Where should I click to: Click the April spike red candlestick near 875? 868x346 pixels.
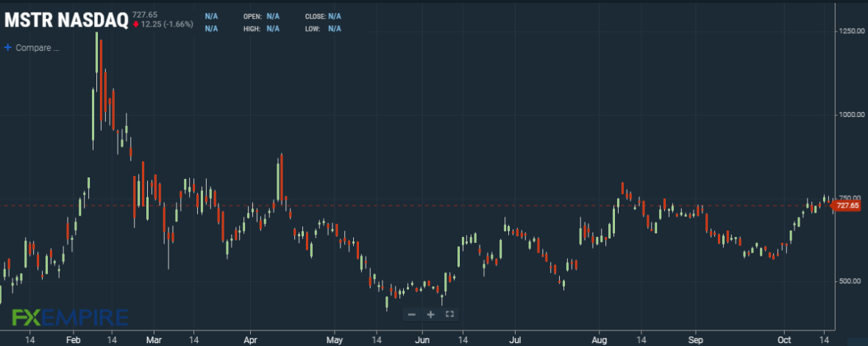coord(282,177)
